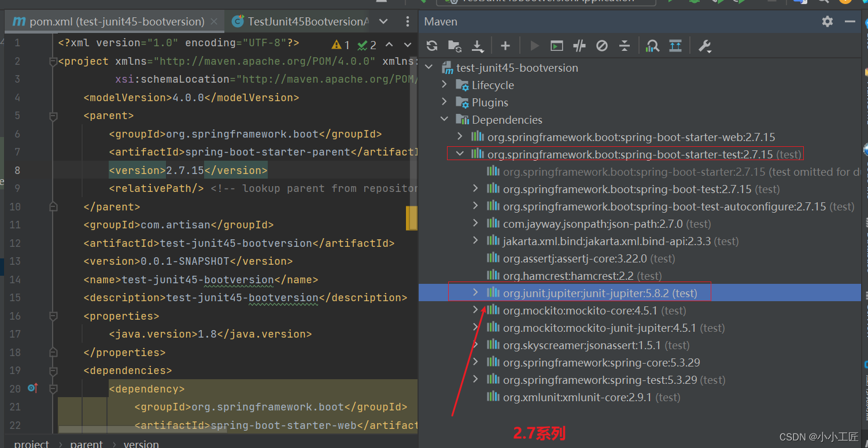Click the Lifecycle folder icon
868x448 pixels.
tap(462, 86)
